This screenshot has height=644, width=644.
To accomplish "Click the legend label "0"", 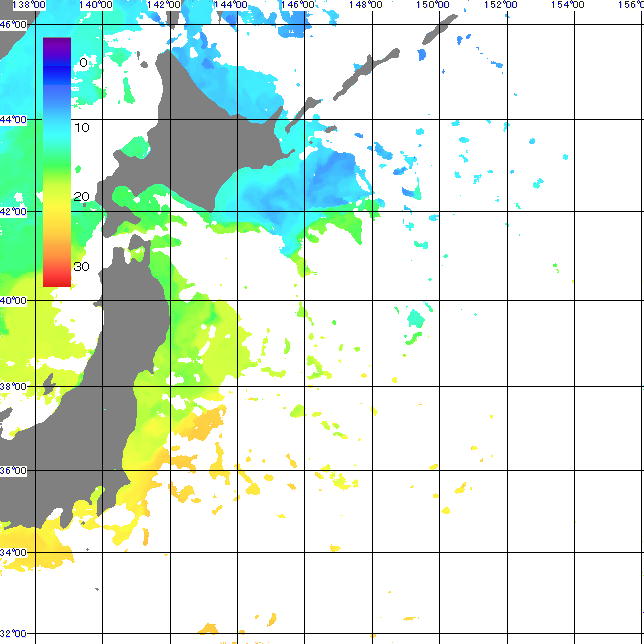I will [83, 63].
